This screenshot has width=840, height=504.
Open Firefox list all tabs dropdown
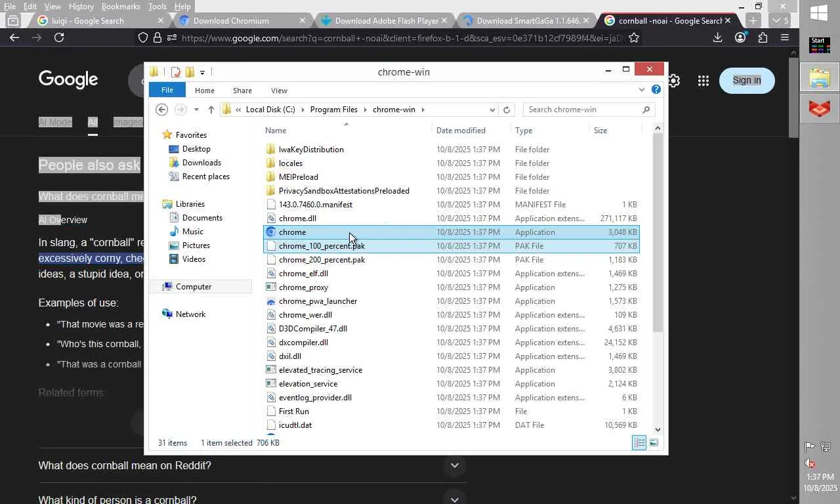780,20
